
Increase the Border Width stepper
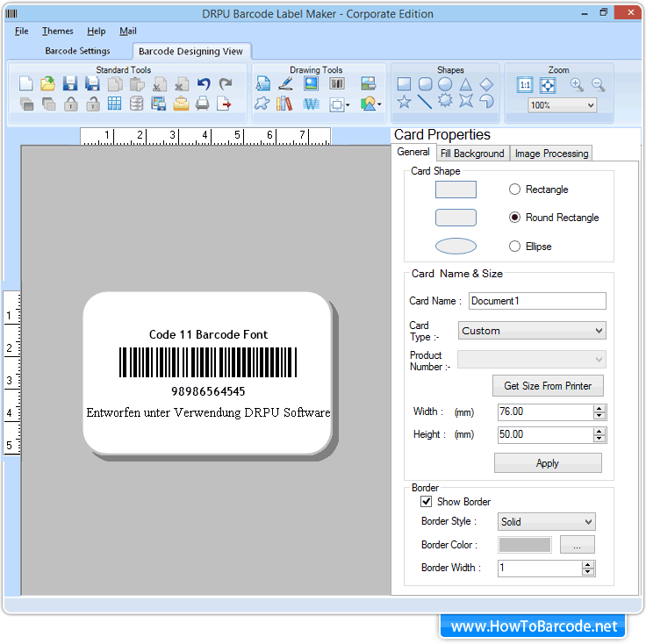coord(588,564)
